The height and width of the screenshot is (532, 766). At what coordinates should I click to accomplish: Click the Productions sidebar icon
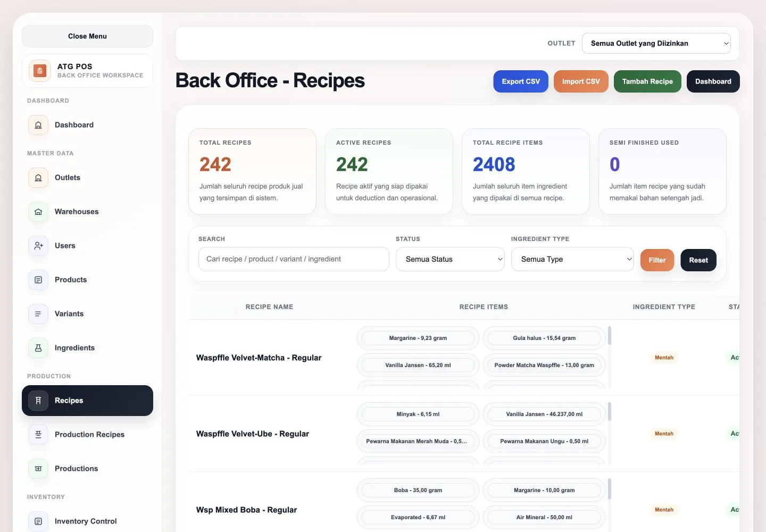pos(38,469)
